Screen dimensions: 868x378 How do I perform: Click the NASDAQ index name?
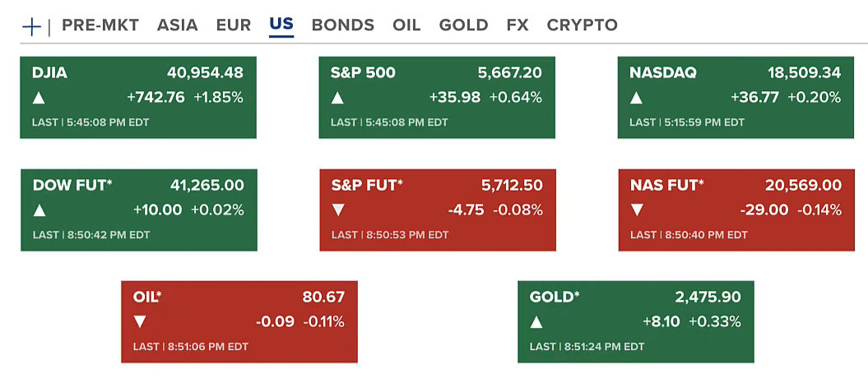point(663,73)
